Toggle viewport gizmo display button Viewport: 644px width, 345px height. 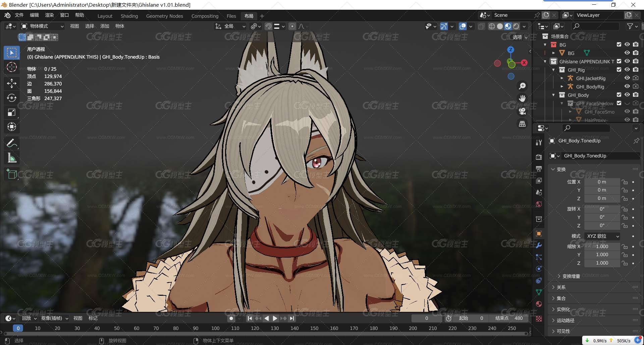pyautogui.click(x=444, y=26)
